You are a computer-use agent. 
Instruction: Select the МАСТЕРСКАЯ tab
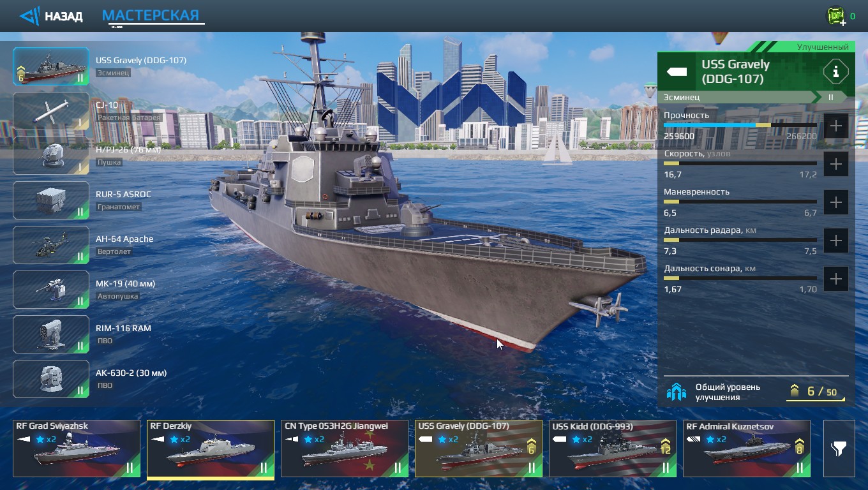(x=151, y=15)
